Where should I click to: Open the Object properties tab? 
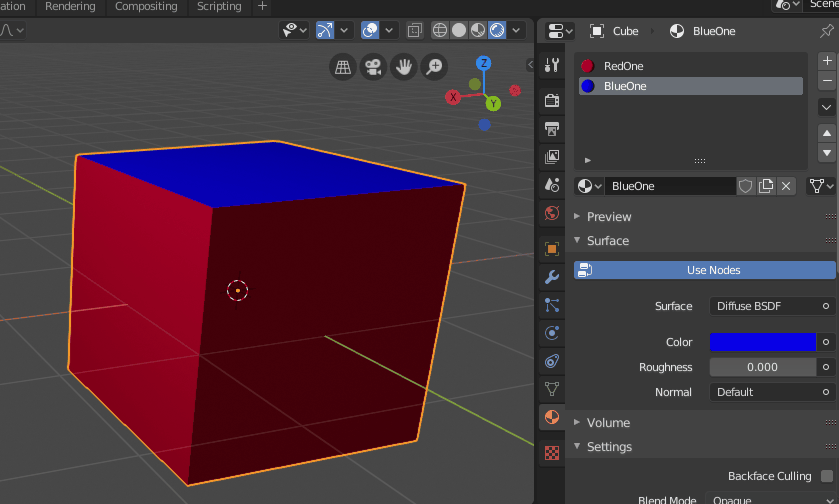pyautogui.click(x=552, y=249)
